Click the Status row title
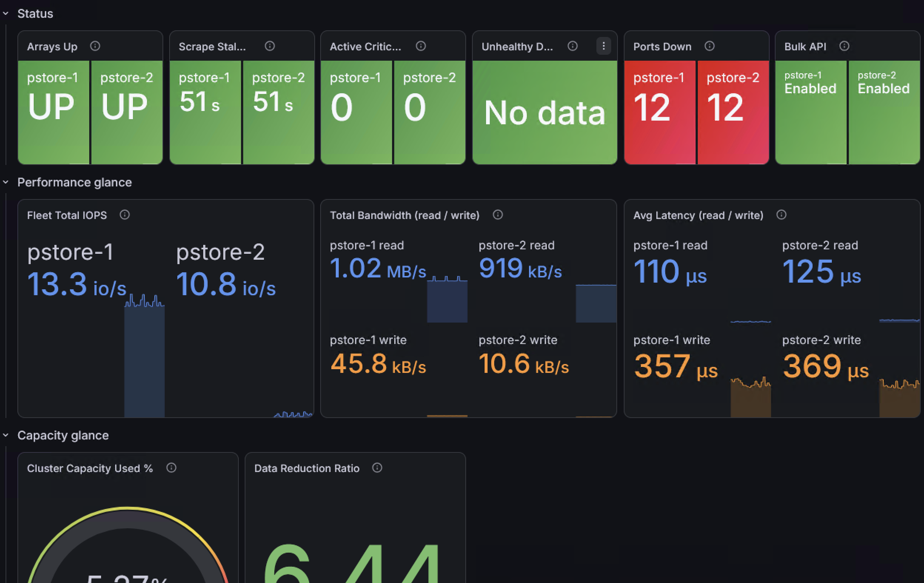The width and height of the screenshot is (924, 583). [x=35, y=14]
